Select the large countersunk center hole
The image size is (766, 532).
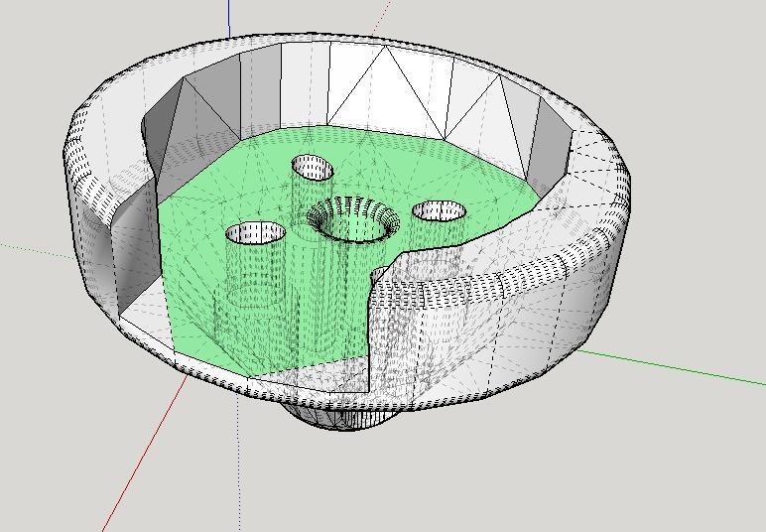coord(353,219)
